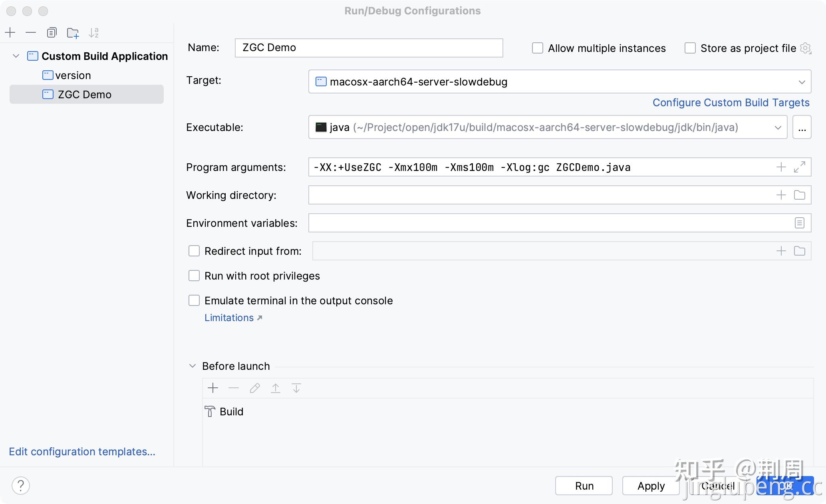Browse for a working directory folder

799,195
